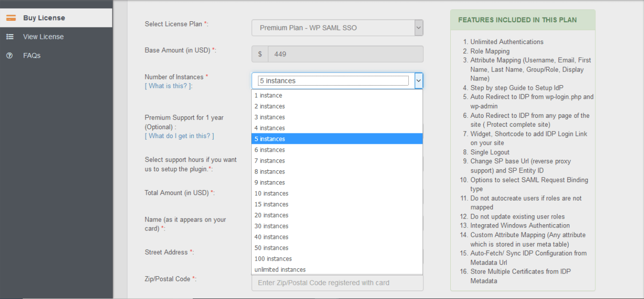Pick "8 instances" option

(337, 172)
